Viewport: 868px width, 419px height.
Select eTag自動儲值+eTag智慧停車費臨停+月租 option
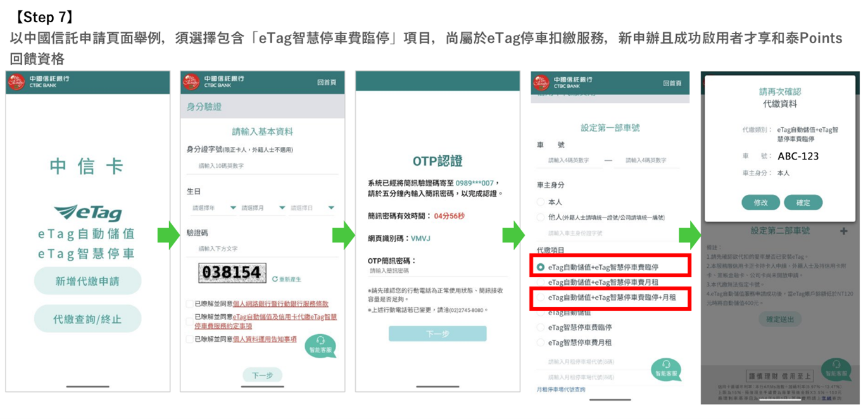coord(541,297)
